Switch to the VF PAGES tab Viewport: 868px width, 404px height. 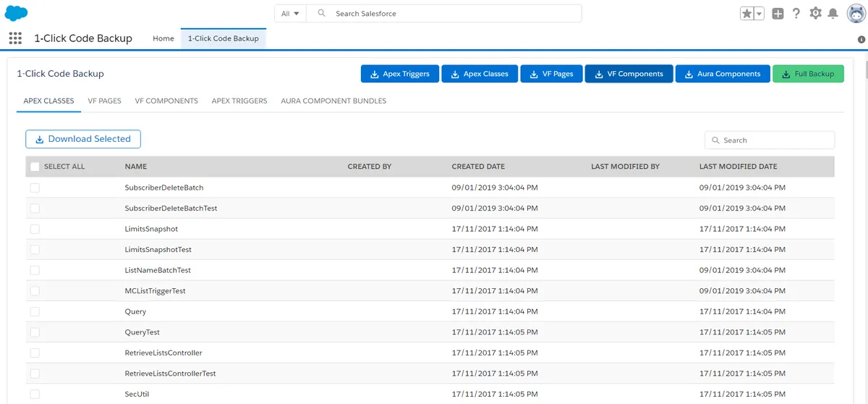pyautogui.click(x=104, y=101)
